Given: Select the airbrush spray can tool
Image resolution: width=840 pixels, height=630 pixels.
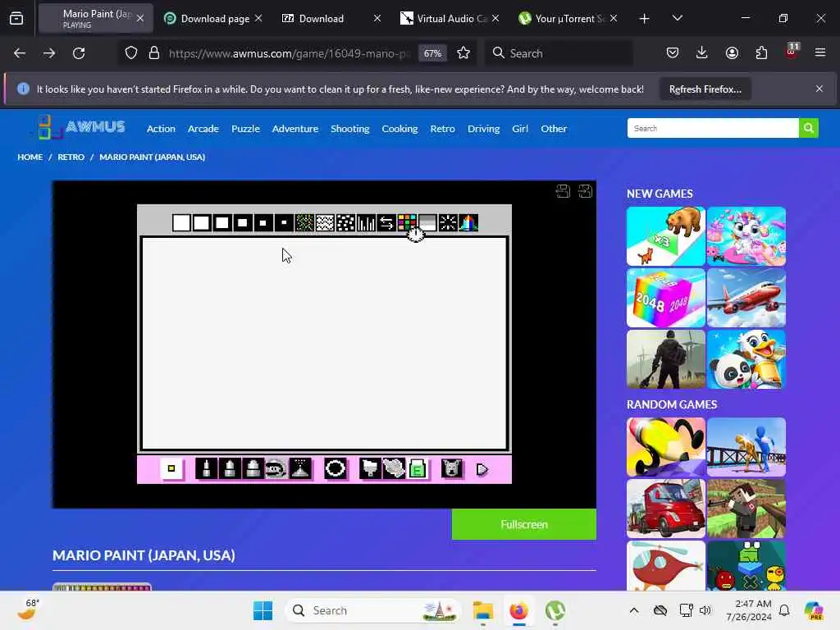Looking at the screenshot, I should pyautogui.click(x=276, y=468).
